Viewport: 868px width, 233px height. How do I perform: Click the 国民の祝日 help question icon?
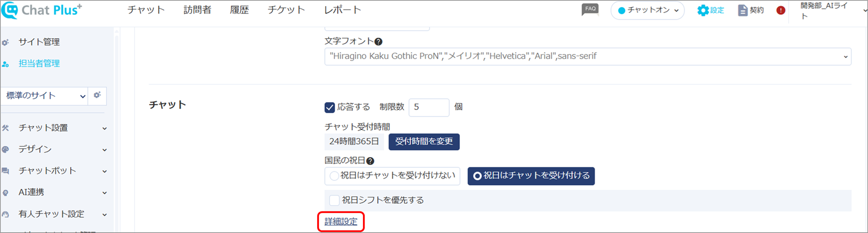370,161
